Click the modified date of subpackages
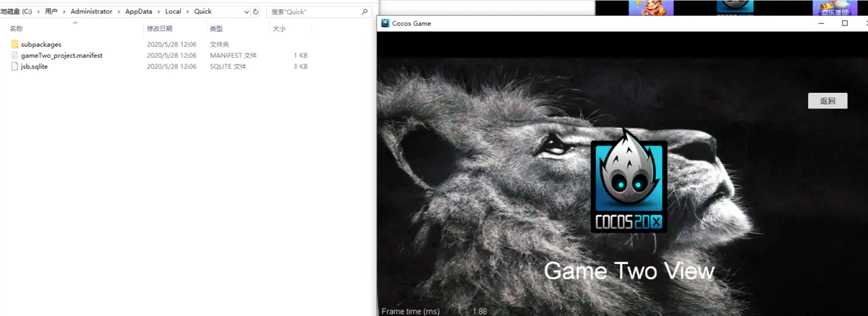 (171, 44)
